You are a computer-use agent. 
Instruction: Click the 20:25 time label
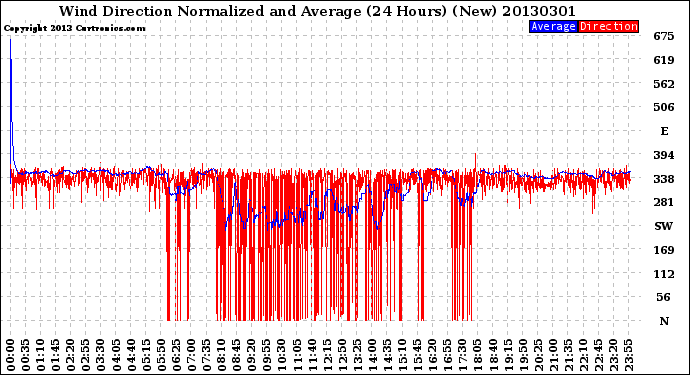(538, 355)
